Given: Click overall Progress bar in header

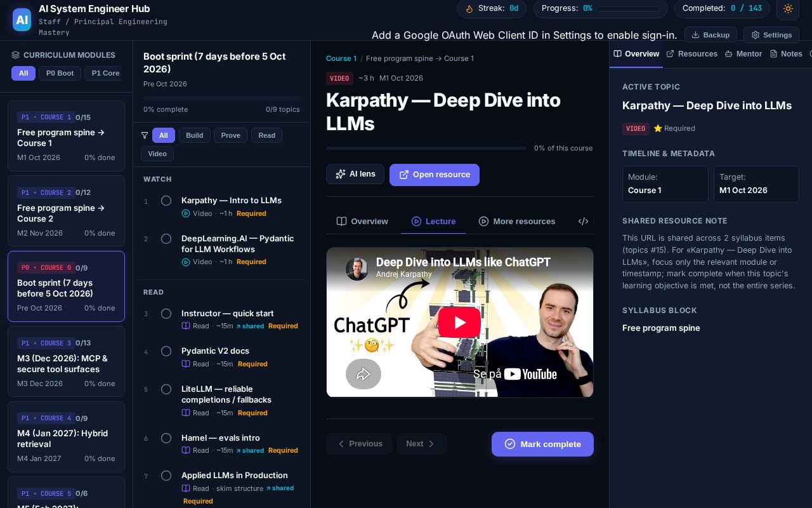Looking at the screenshot, I should (627, 9).
